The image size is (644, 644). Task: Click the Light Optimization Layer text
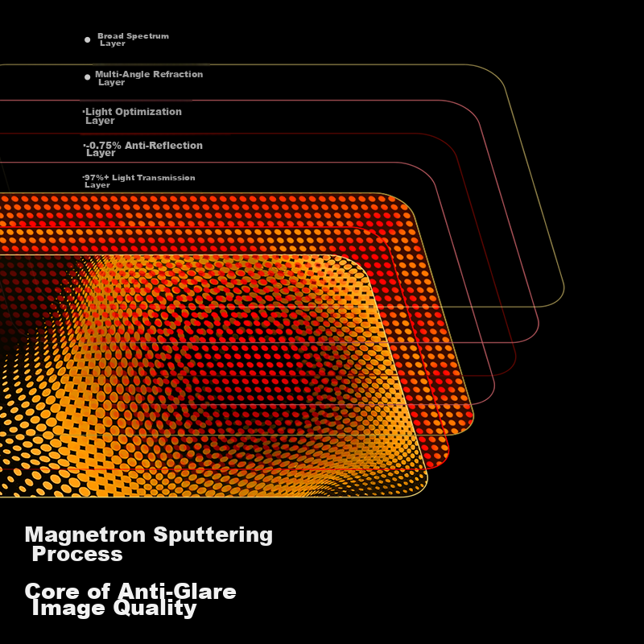click(134, 116)
